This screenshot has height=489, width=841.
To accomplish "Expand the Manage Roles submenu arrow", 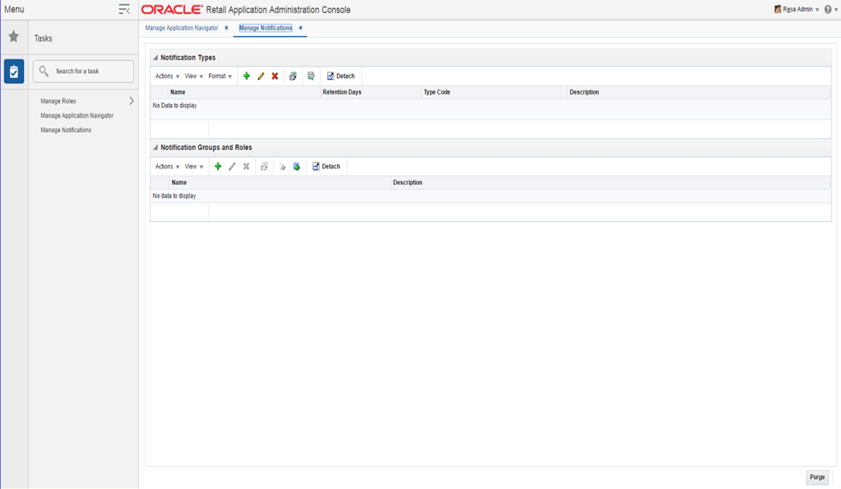I will 131,101.
